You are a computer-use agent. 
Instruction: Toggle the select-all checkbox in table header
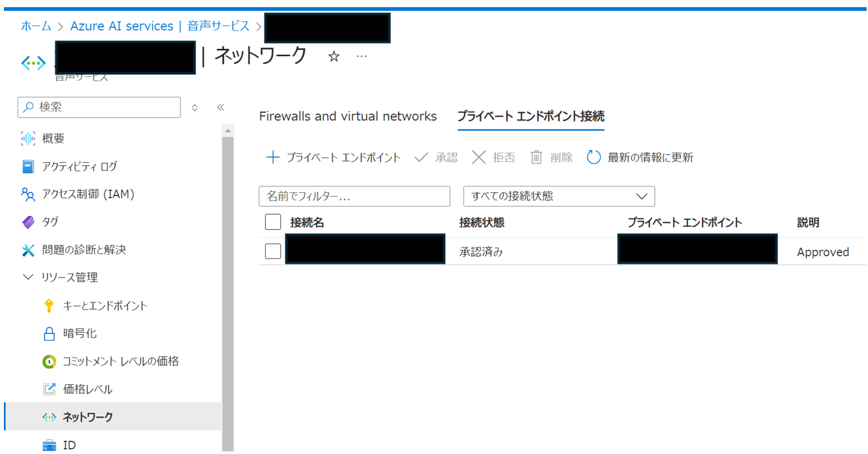273,222
